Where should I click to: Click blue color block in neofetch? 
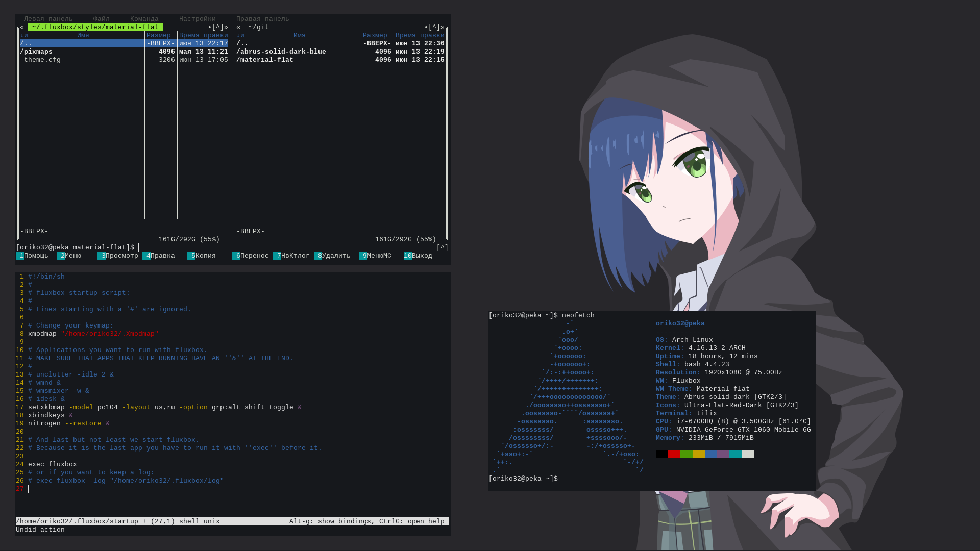[711, 454]
